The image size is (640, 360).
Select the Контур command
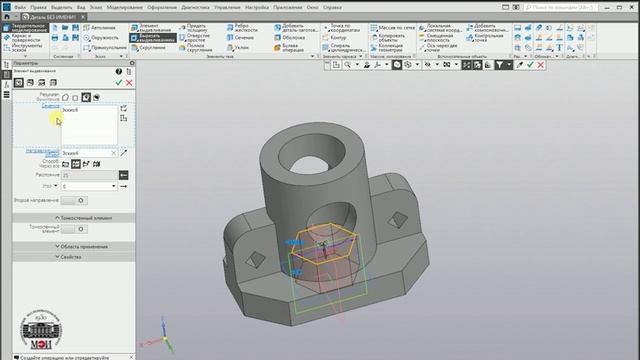tap(335, 38)
